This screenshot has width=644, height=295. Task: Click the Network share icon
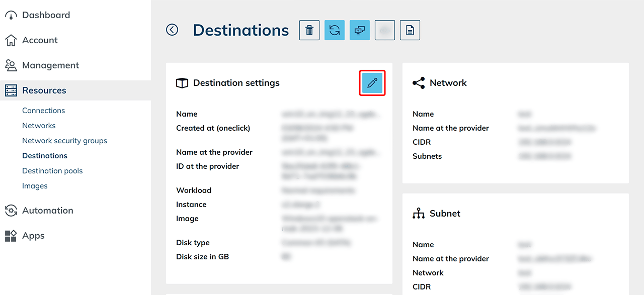coord(419,83)
